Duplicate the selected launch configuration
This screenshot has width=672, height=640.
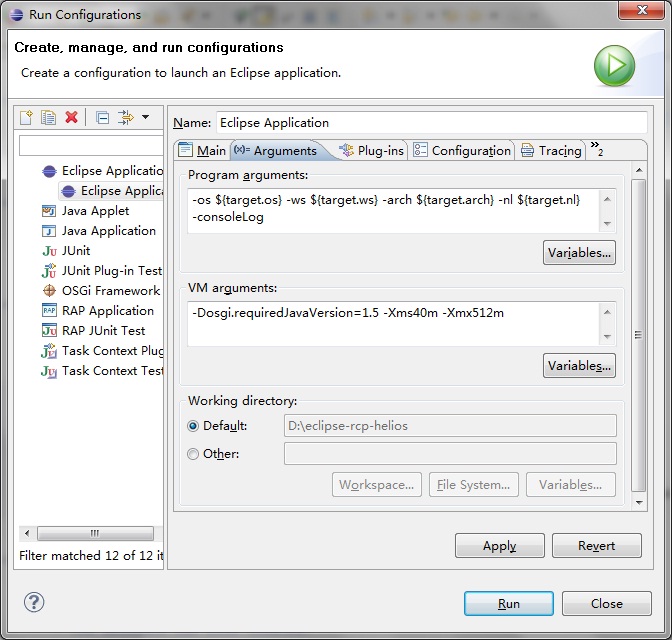click(48, 117)
